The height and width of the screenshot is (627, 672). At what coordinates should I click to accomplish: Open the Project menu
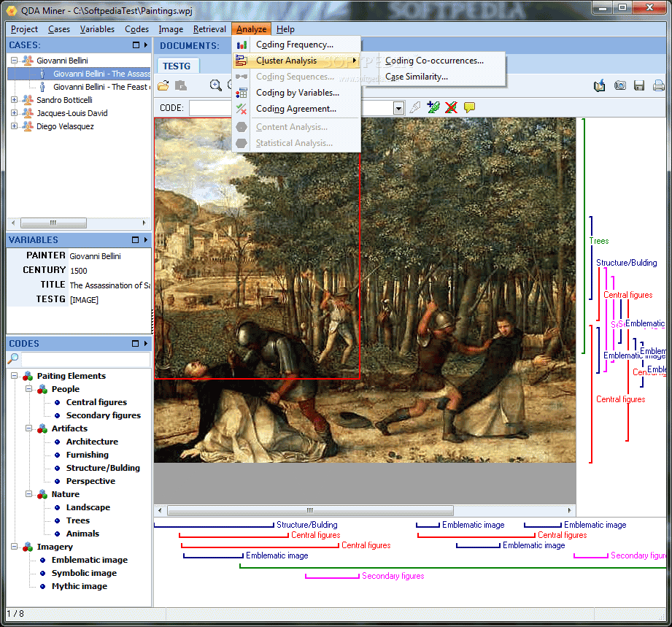pos(24,29)
